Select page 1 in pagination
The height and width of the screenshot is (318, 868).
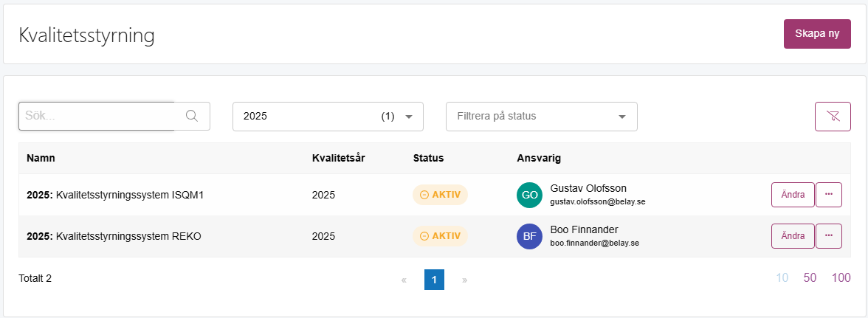434,280
